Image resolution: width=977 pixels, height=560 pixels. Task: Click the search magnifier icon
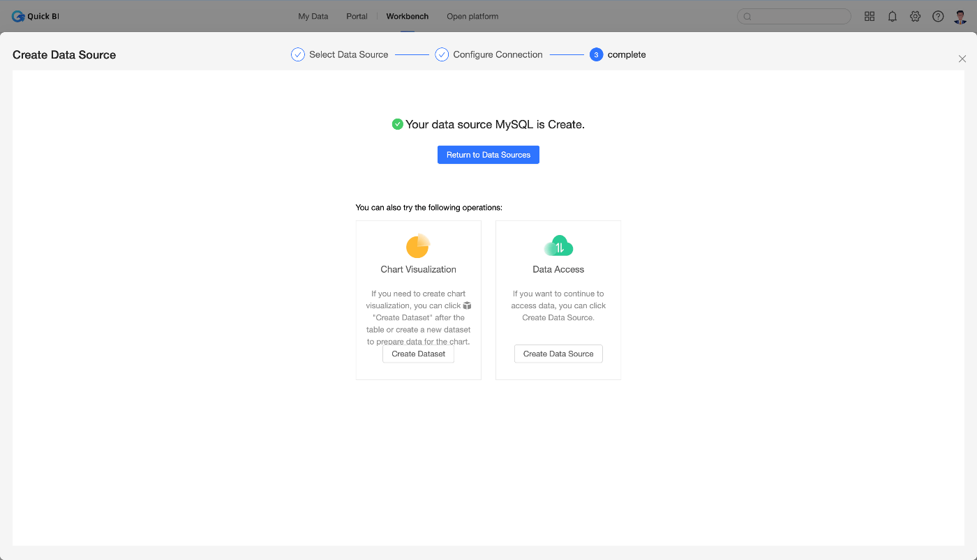click(x=747, y=17)
